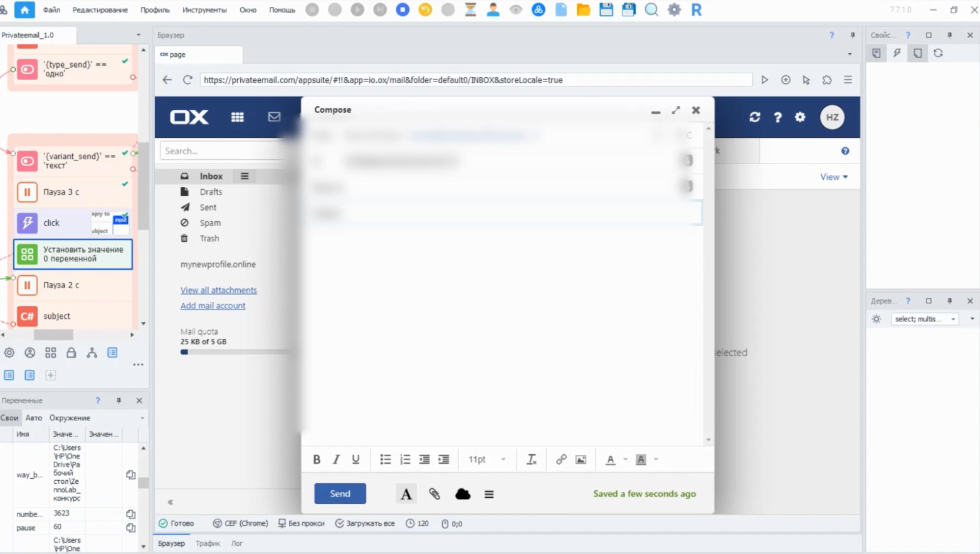The width and height of the screenshot is (980, 554).
Task: Toggle the formatting toolbar with the A button
Action: pos(406,494)
